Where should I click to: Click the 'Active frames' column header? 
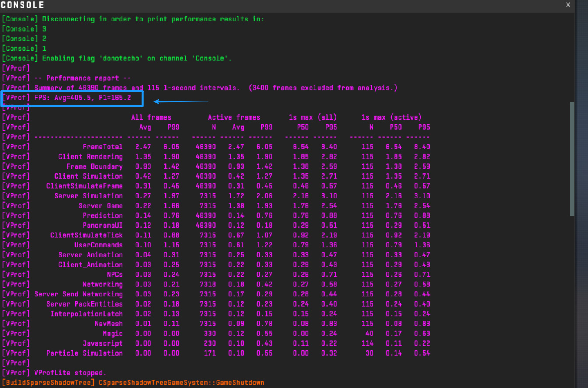coord(234,117)
